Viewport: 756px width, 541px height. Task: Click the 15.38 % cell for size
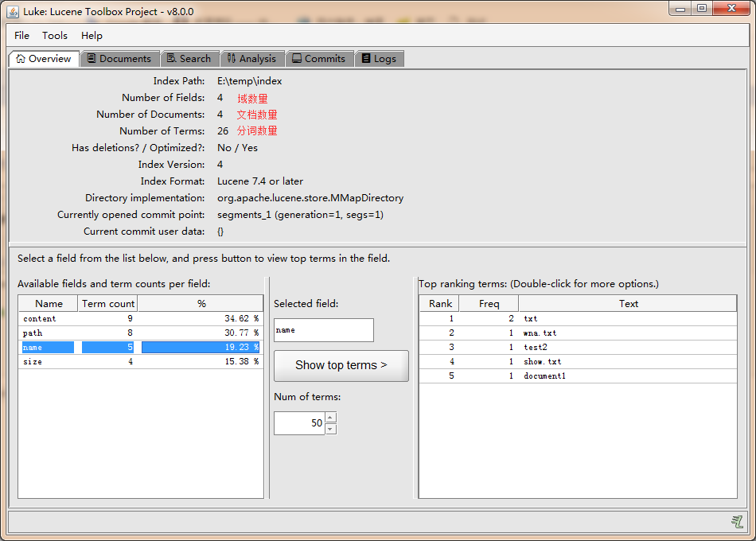[201, 362]
